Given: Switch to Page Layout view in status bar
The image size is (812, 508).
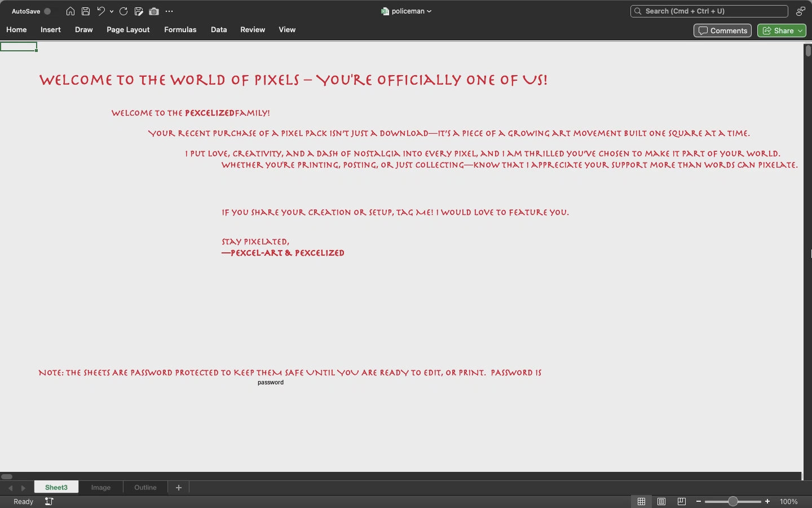Looking at the screenshot, I should [x=661, y=501].
